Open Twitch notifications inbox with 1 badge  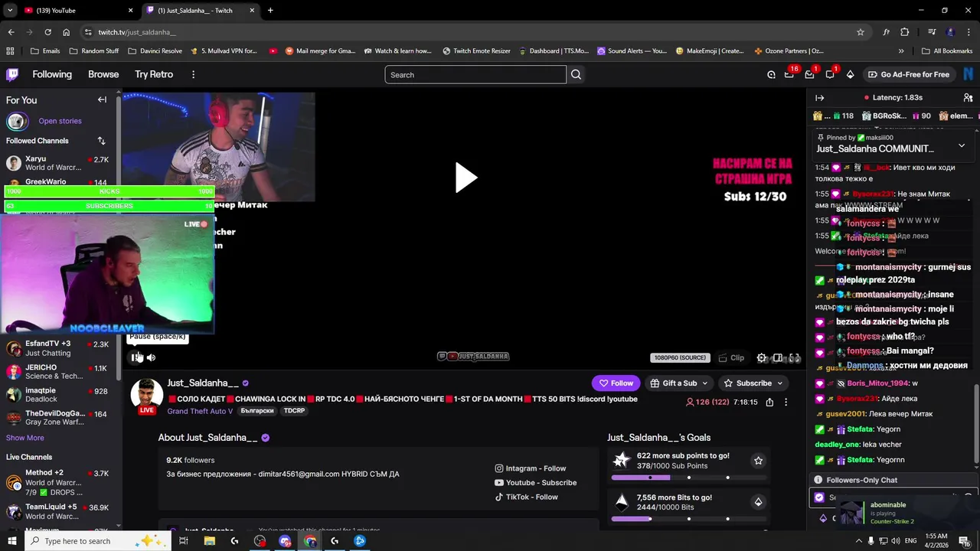click(809, 74)
